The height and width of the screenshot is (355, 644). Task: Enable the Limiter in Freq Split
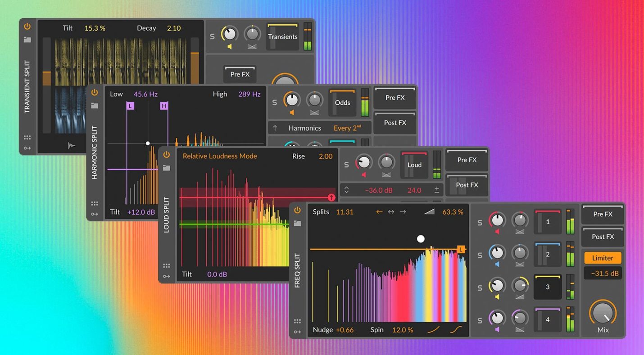pyautogui.click(x=602, y=258)
